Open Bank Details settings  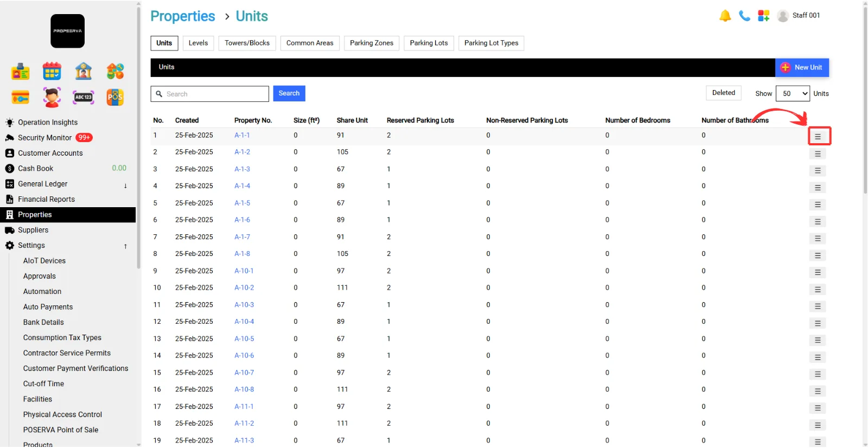[43, 322]
